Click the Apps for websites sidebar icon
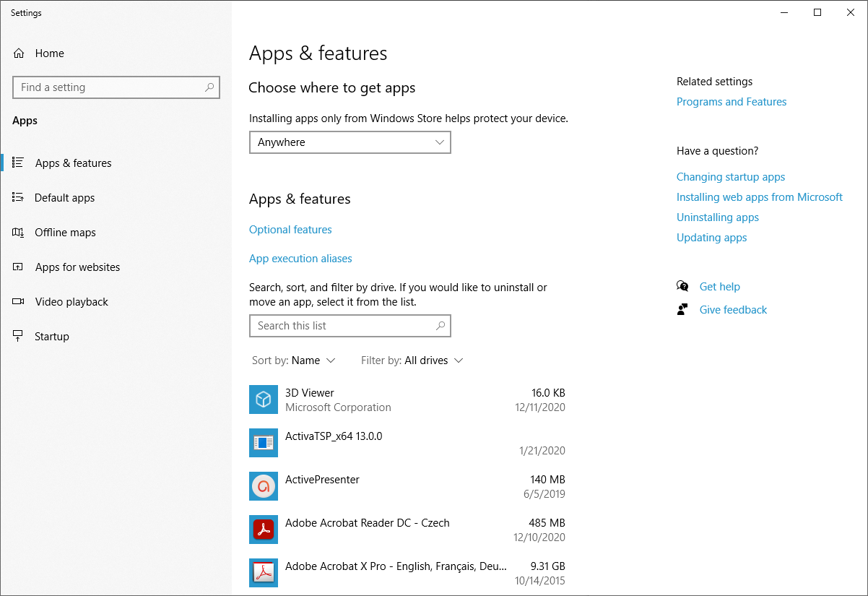The image size is (868, 596). point(19,267)
